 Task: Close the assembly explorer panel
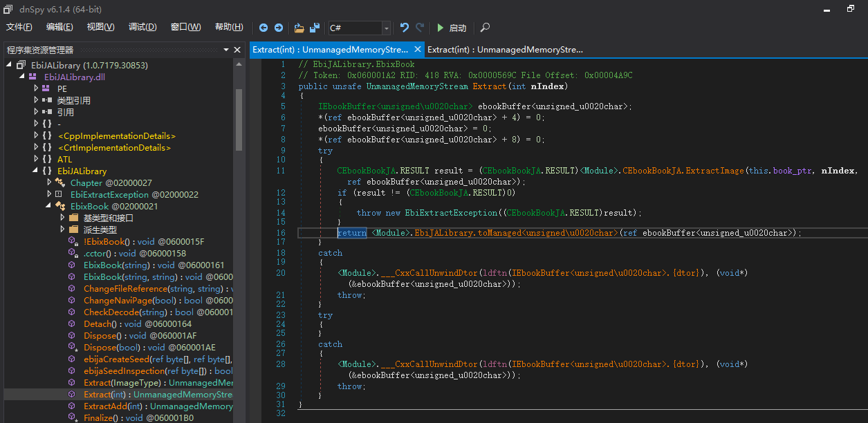238,50
